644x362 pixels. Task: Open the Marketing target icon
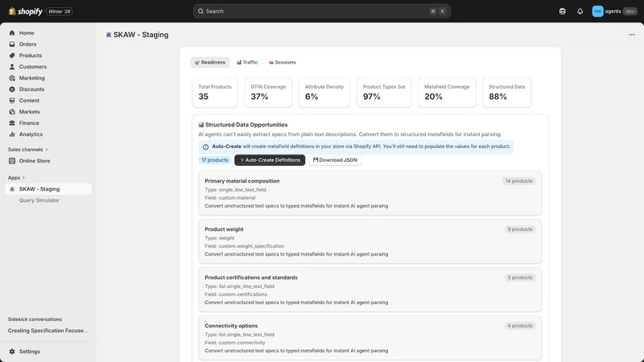[12, 78]
